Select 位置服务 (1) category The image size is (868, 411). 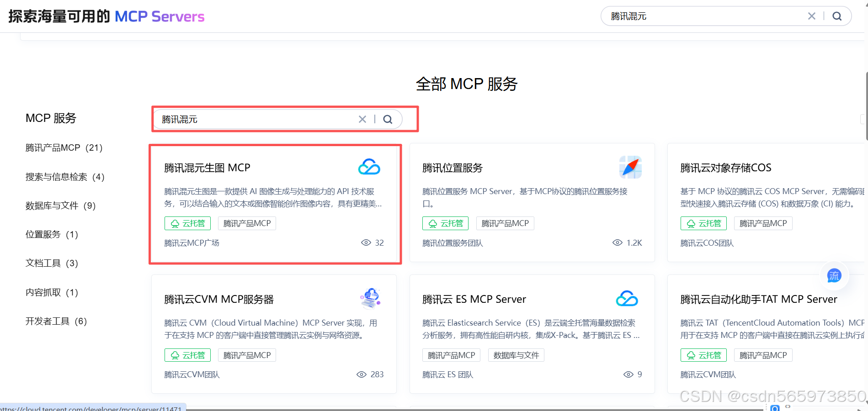52,234
